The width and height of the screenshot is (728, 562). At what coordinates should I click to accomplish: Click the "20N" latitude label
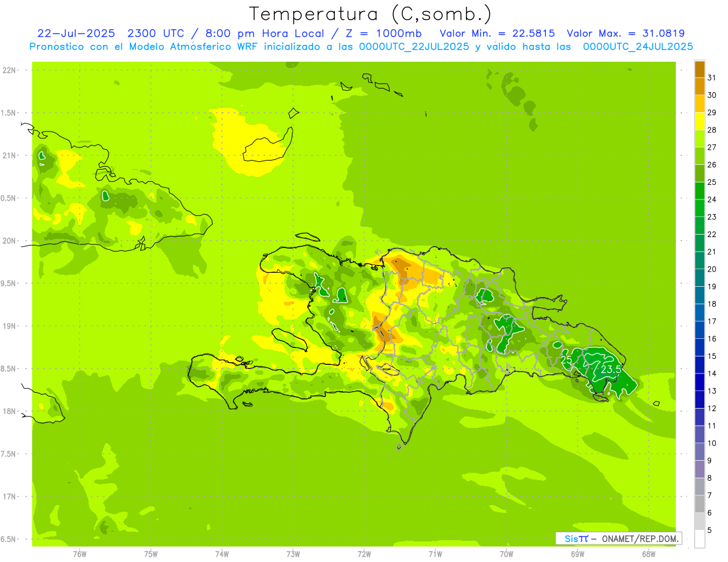[x=8, y=241]
